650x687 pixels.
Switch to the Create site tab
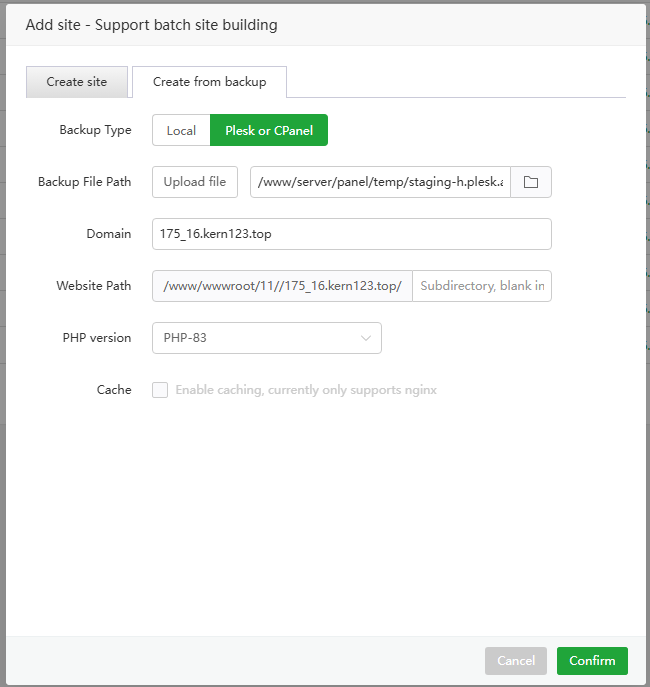pyautogui.click(x=77, y=82)
